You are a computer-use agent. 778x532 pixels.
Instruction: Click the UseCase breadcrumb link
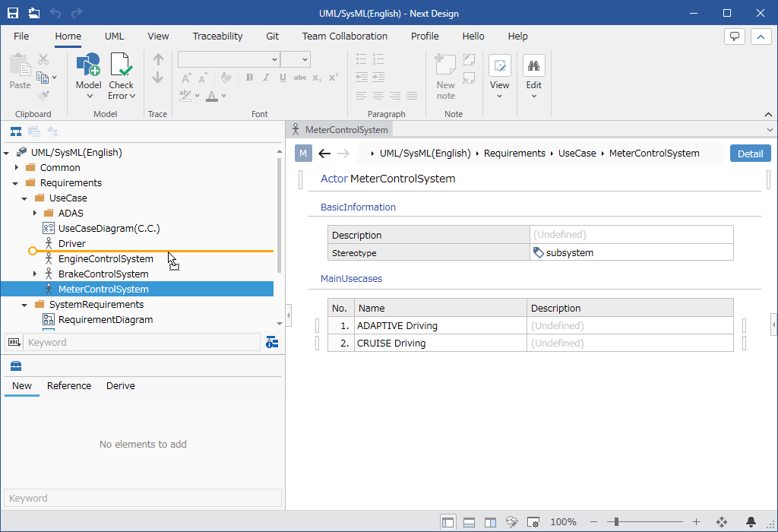(577, 154)
